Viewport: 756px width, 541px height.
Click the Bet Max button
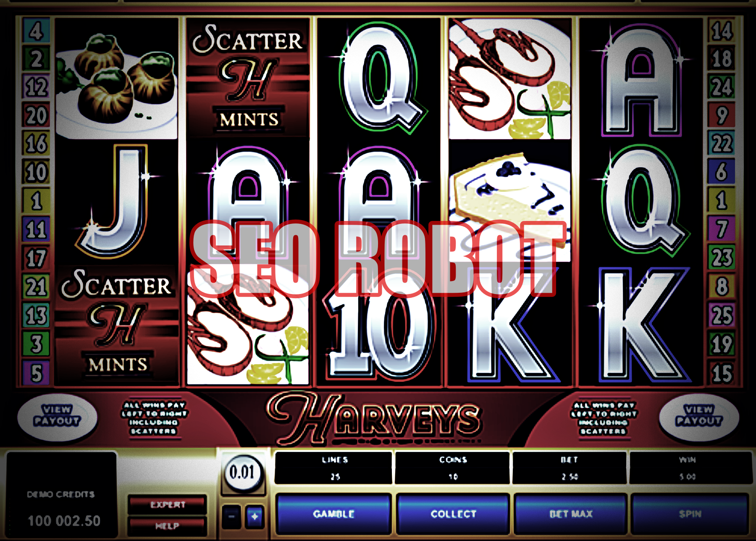(571, 514)
